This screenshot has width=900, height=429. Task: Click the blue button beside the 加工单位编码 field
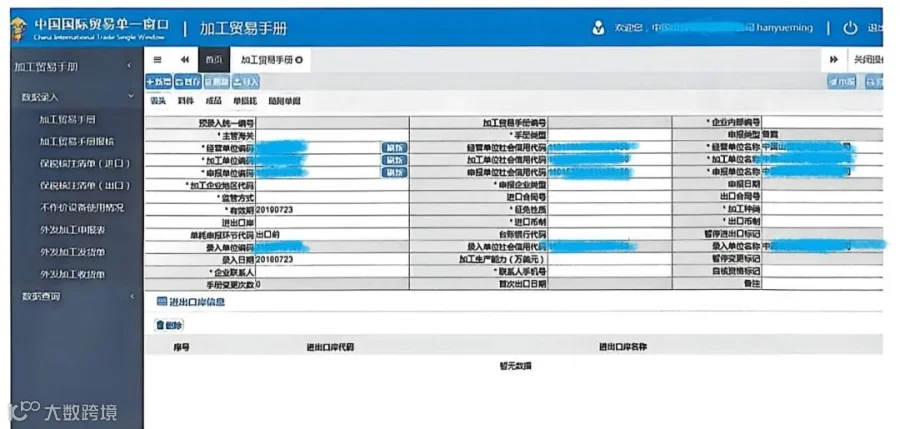coord(394,160)
